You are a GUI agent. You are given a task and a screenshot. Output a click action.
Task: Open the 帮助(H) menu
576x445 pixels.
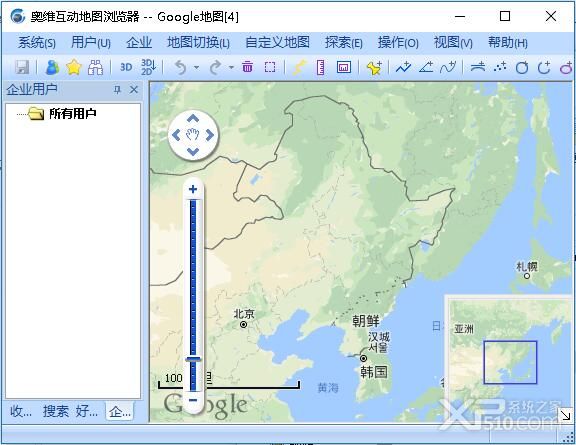508,43
